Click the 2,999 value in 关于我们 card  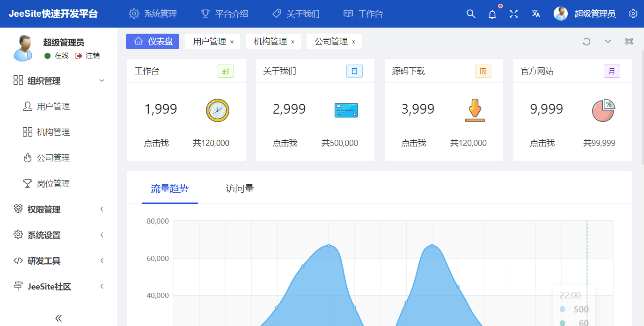(289, 109)
